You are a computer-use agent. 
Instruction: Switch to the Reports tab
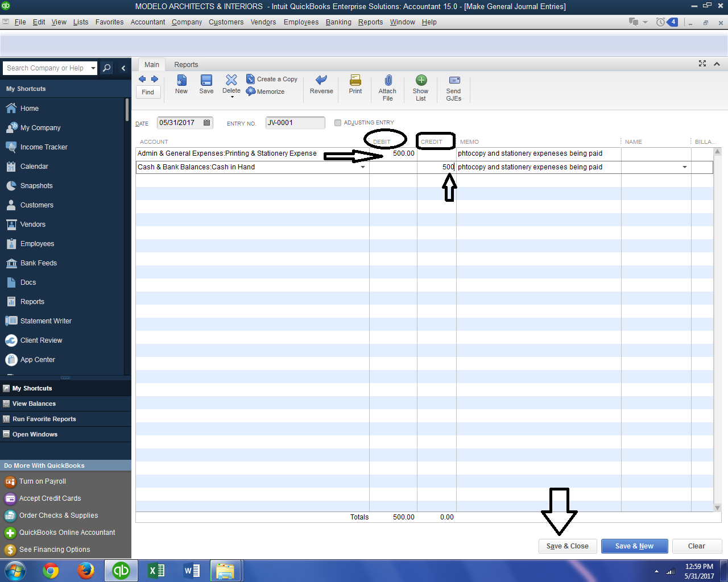[x=185, y=64]
